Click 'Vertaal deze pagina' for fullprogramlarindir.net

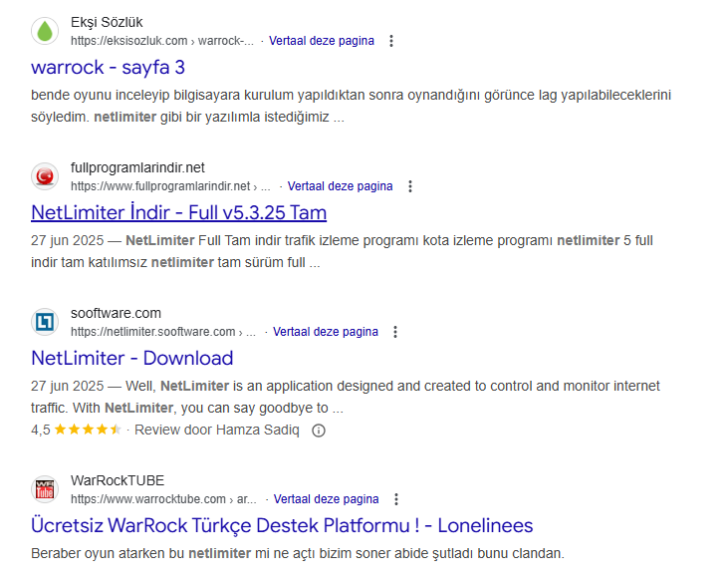tap(340, 186)
